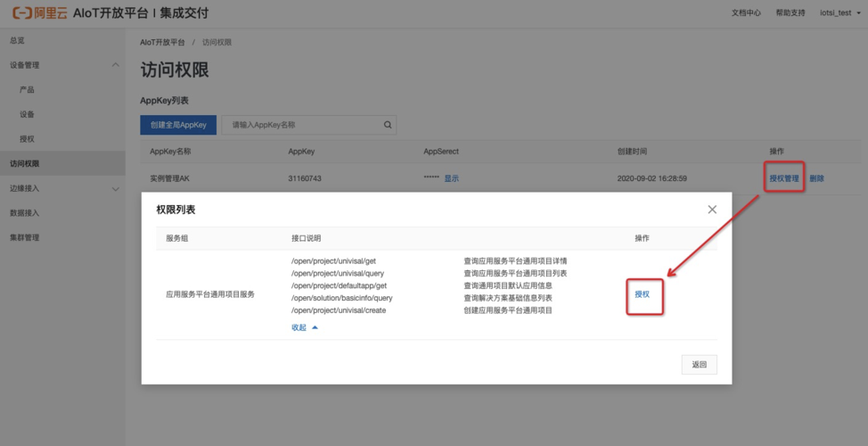Click the AppSerect column header
Viewport: 868px width, 446px height.
click(x=441, y=152)
